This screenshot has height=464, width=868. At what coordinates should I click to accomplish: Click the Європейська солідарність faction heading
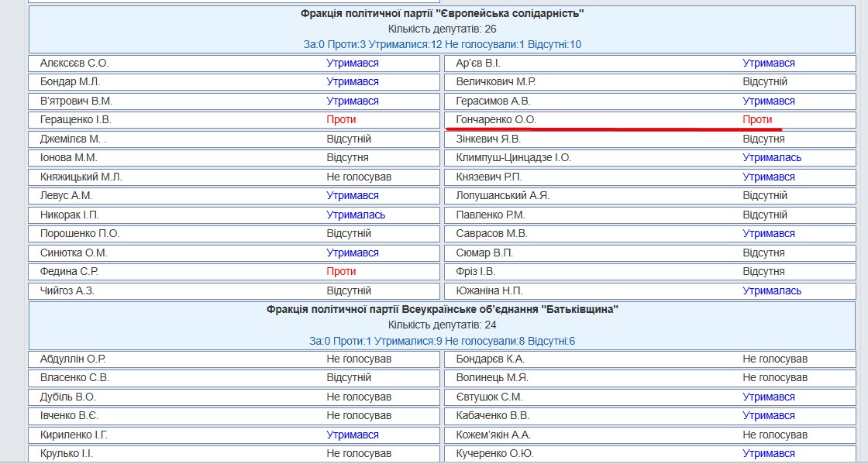coord(443,13)
